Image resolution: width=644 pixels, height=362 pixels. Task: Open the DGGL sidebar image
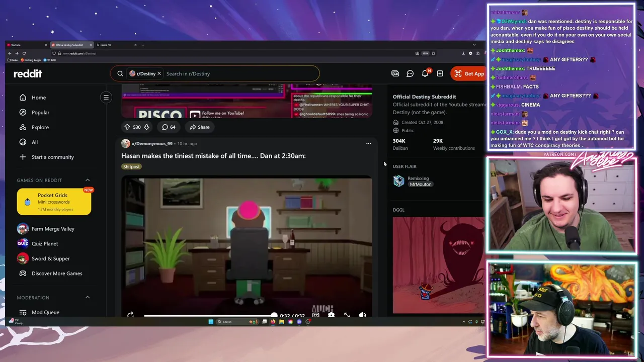click(439, 265)
